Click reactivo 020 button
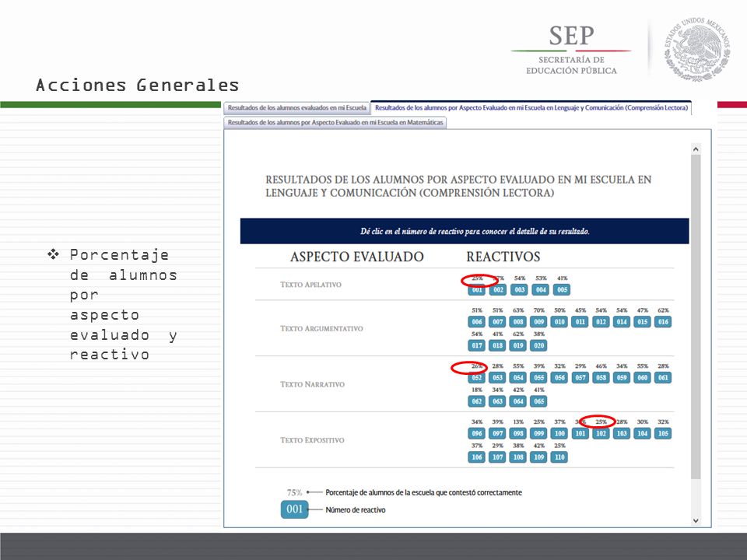 [538, 345]
